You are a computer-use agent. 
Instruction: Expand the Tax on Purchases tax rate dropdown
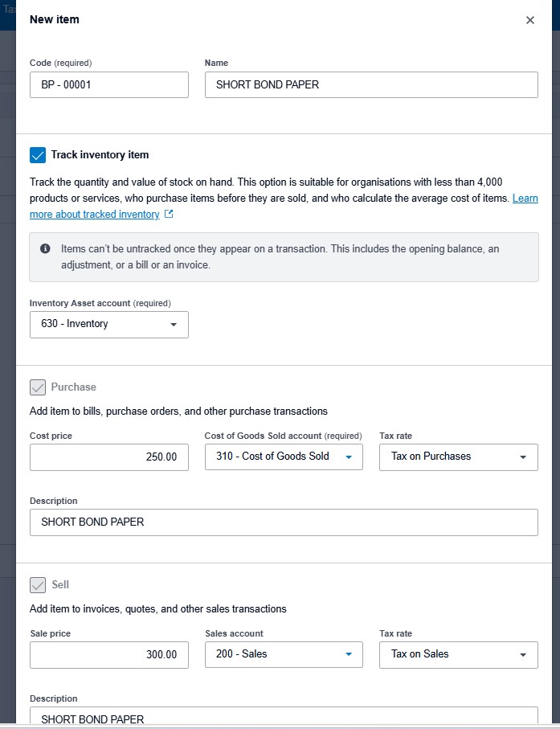pos(459,457)
